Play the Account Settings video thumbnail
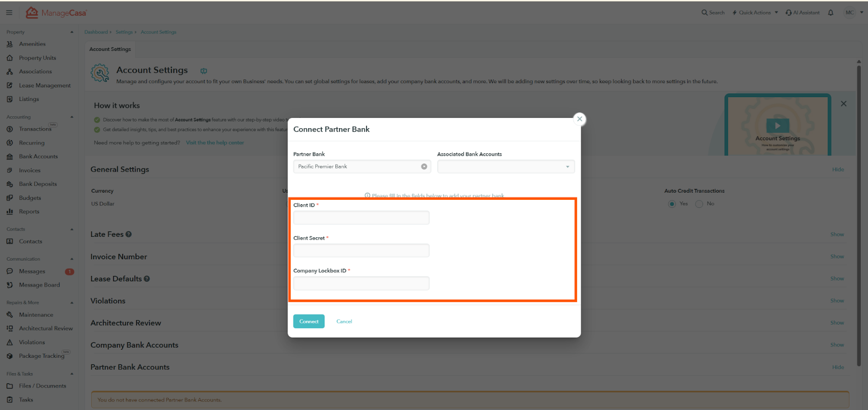Image resolution: width=868 pixels, height=410 pixels. point(777,125)
